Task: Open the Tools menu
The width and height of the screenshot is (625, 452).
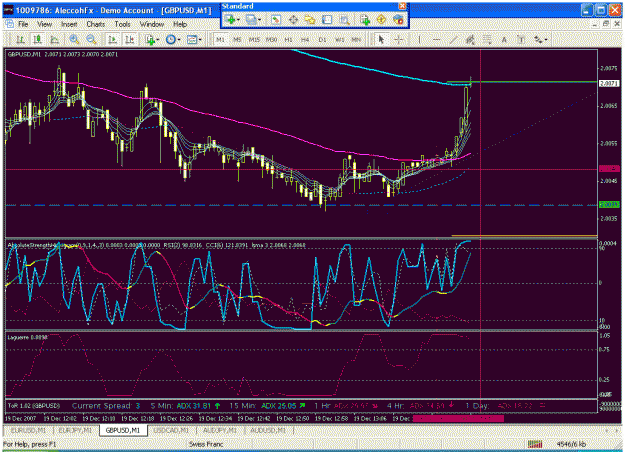Action: [122, 24]
